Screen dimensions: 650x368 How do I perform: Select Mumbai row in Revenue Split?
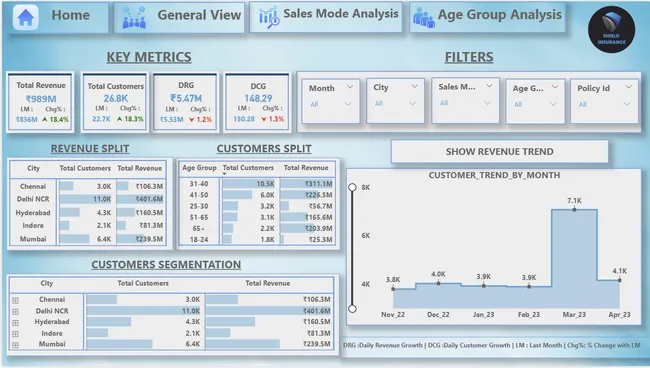pyautogui.click(x=87, y=239)
